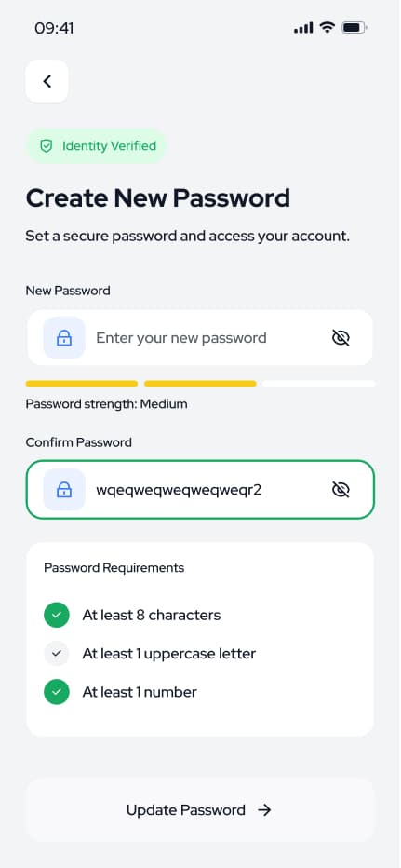Screen dimensions: 401x868
Task: Click the lock icon in Confirm Password field
Action: click(64, 489)
